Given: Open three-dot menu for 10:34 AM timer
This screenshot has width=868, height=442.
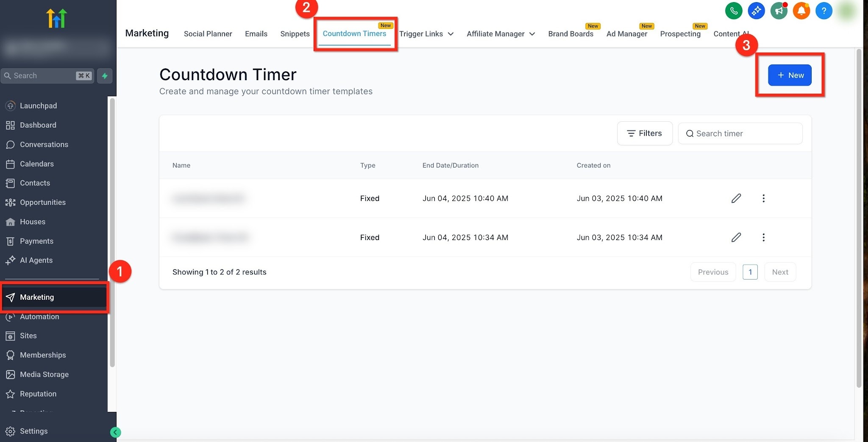Looking at the screenshot, I should click(763, 237).
